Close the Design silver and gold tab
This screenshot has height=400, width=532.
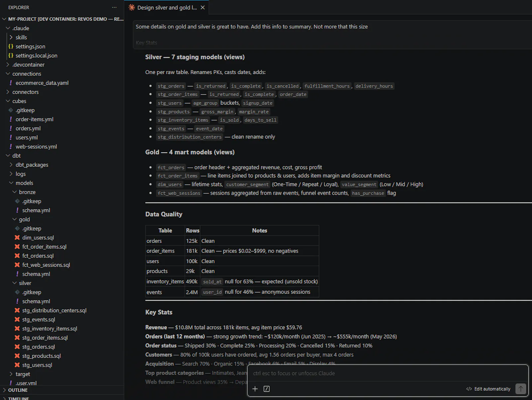202,7
